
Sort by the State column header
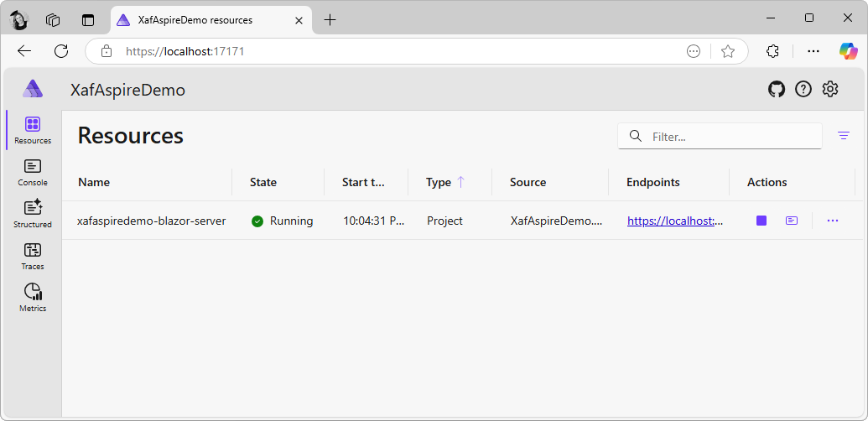(263, 182)
